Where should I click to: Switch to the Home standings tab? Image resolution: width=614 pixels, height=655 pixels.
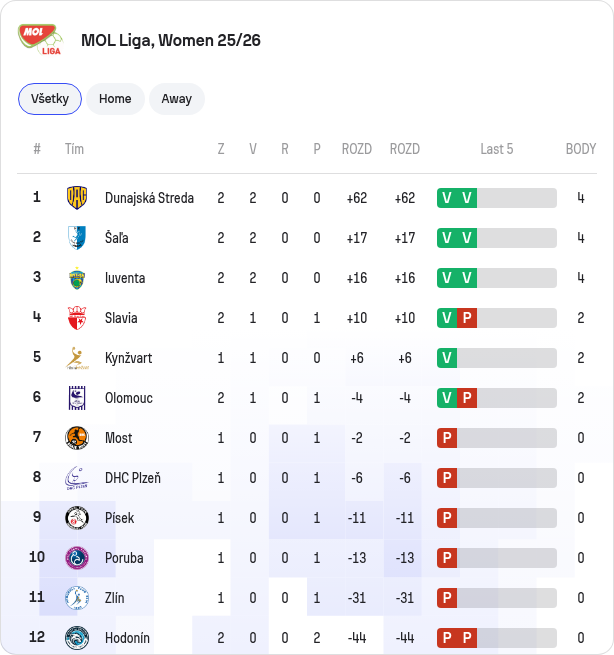coord(115,99)
